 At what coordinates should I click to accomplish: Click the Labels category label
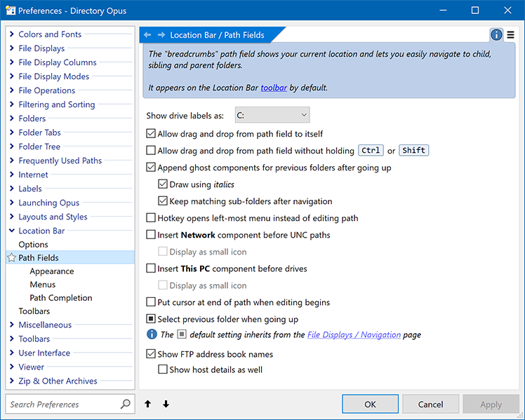pyautogui.click(x=30, y=189)
